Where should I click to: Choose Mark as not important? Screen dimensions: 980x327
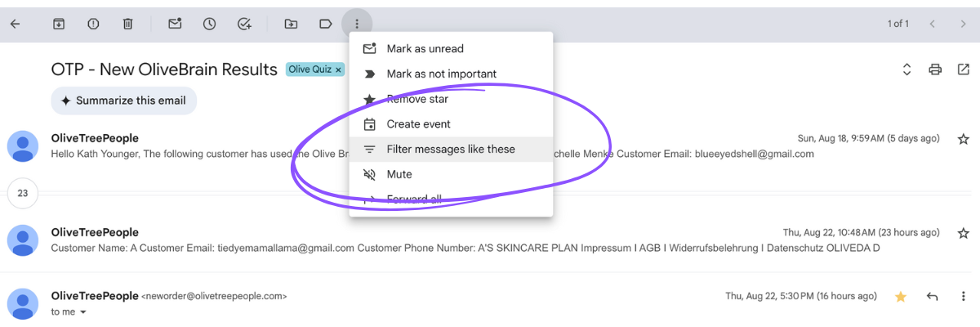[451, 74]
